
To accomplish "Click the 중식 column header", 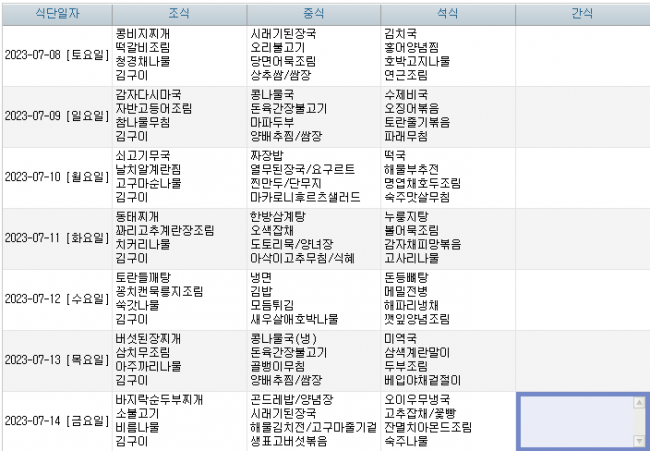I will point(313,13).
